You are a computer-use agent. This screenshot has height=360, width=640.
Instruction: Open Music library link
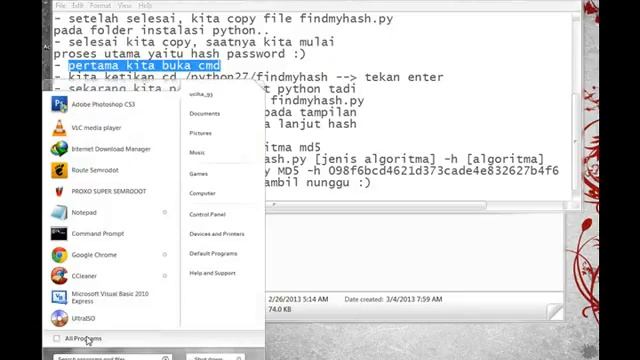pos(197,153)
